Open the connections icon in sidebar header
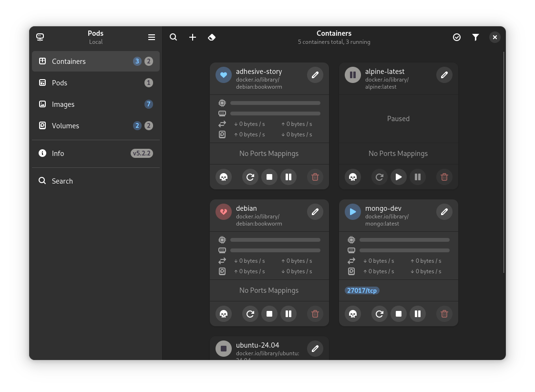Image resolution: width=535 pixels, height=392 pixels. [x=40, y=37]
